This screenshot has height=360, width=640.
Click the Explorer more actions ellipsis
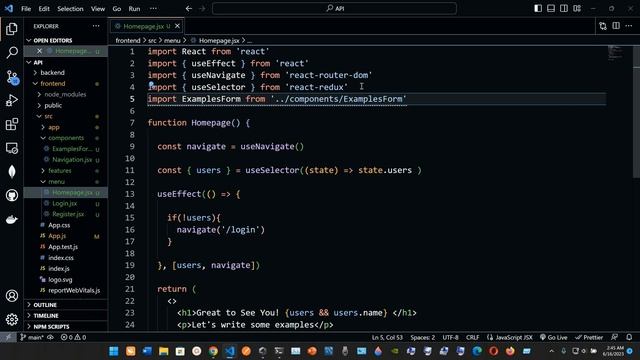coord(96,26)
